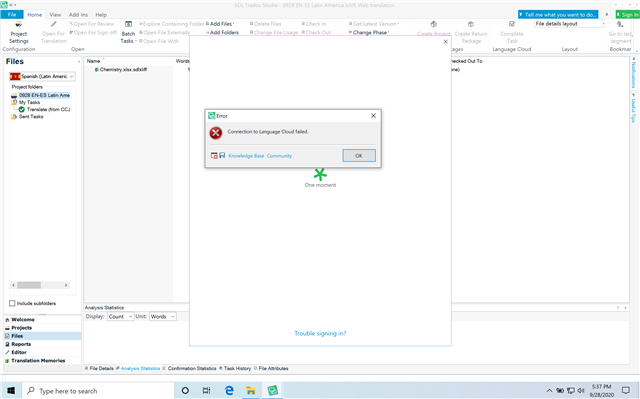Open the Notifications side panel tab
The width and height of the screenshot is (640, 399).
[634, 73]
